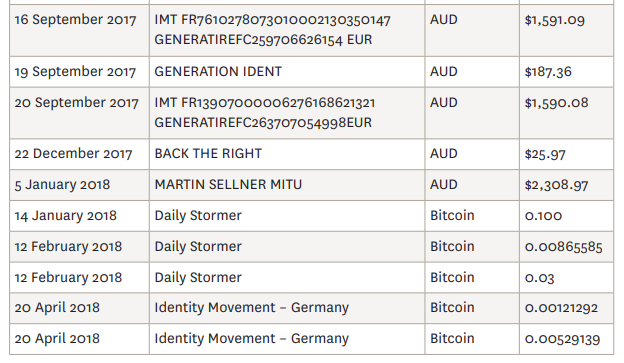The width and height of the screenshot is (624, 363).
Task: Click the $1,591.09 amount
Action: point(554,20)
